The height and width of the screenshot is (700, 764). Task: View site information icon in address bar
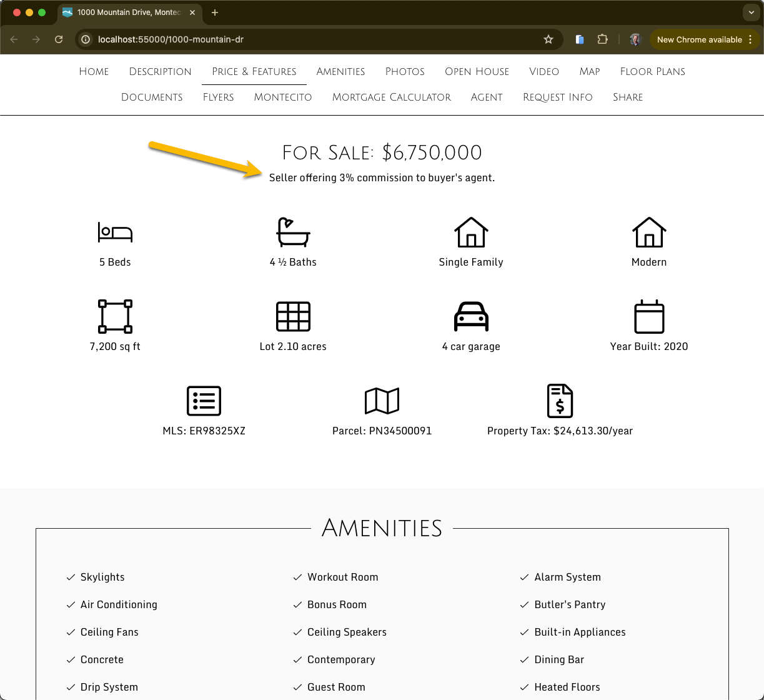click(86, 39)
